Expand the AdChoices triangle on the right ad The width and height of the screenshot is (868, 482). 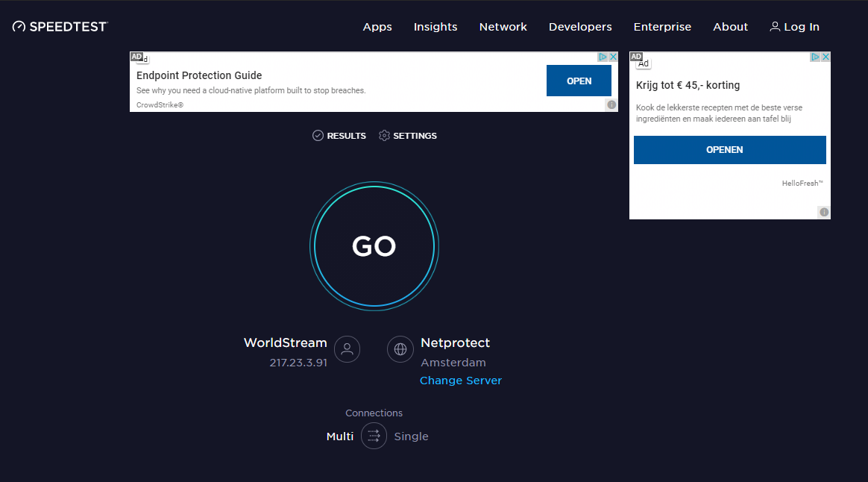815,56
